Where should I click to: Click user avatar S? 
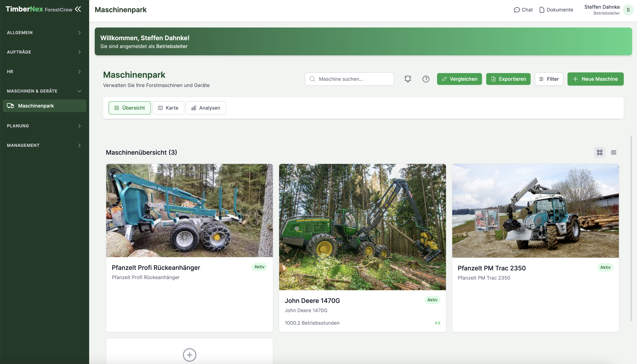tap(628, 10)
